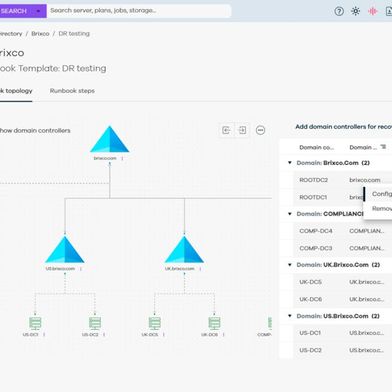
Task: Select the UK-DC6 server icon
Action: tap(214, 323)
